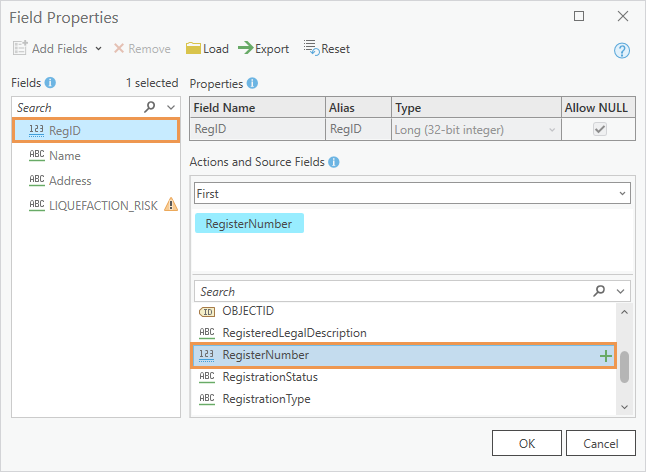Click the Reset fields icon
The width and height of the screenshot is (646, 472).
(x=310, y=48)
